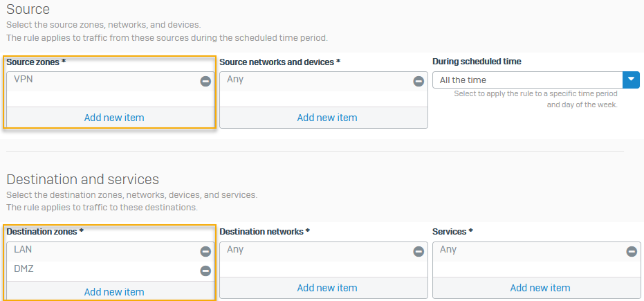The width and height of the screenshot is (644, 301).
Task: Remove Any from Destination networks
Action: coord(418,252)
